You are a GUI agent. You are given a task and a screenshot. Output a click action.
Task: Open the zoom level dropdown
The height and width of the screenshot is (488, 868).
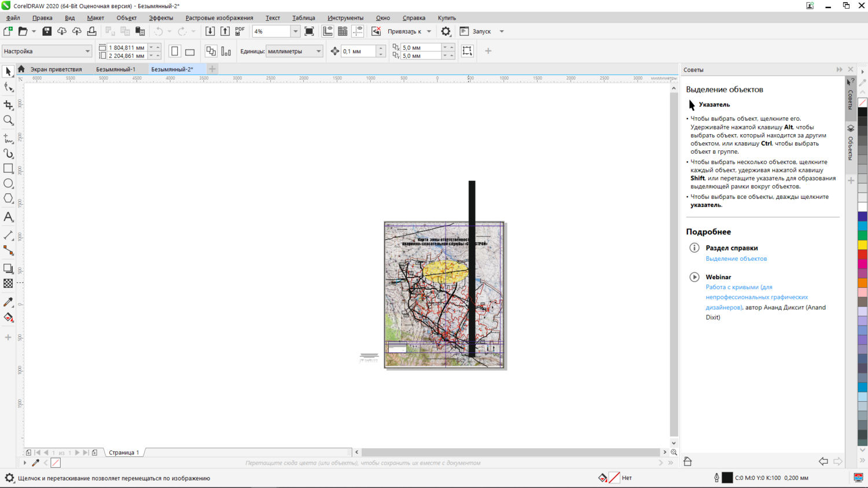point(295,31)
